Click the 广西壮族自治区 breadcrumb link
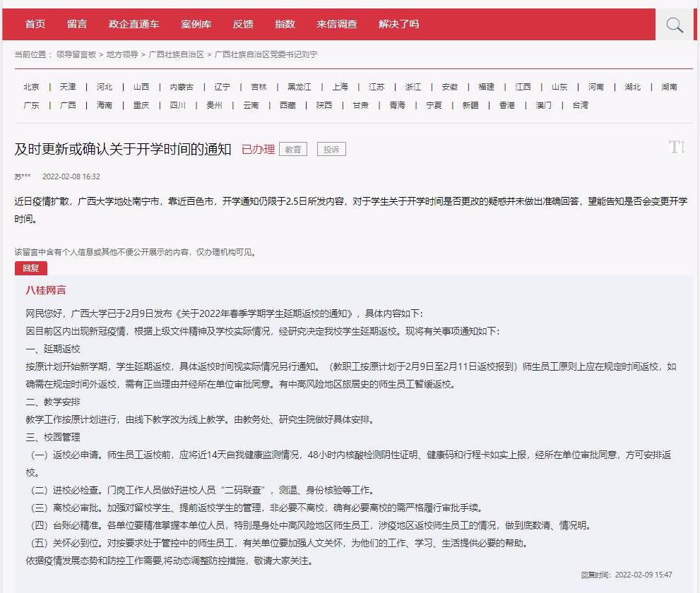The height and width of the screenshot is (593, 700). (177, 54)
